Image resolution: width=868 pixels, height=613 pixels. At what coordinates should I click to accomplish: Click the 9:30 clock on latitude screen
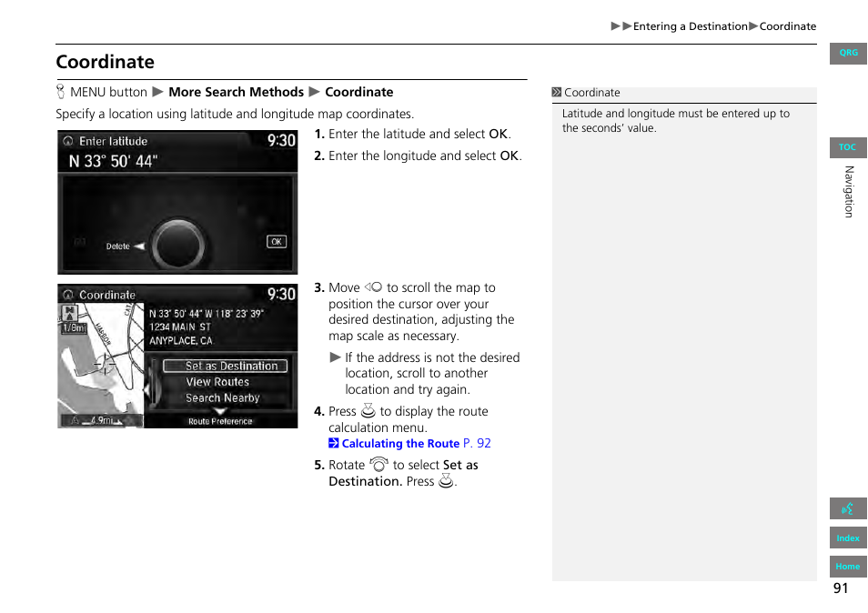[281, 141]
